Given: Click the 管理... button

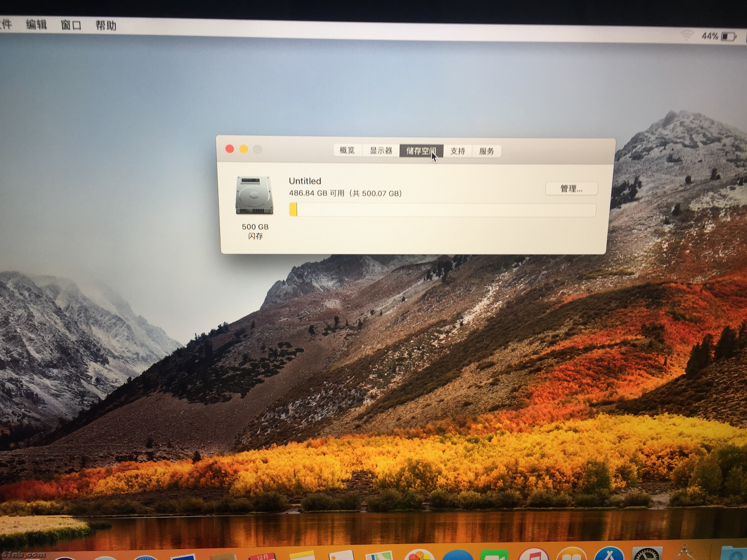Looking at the screenshot, I should (x=571, y=189).
